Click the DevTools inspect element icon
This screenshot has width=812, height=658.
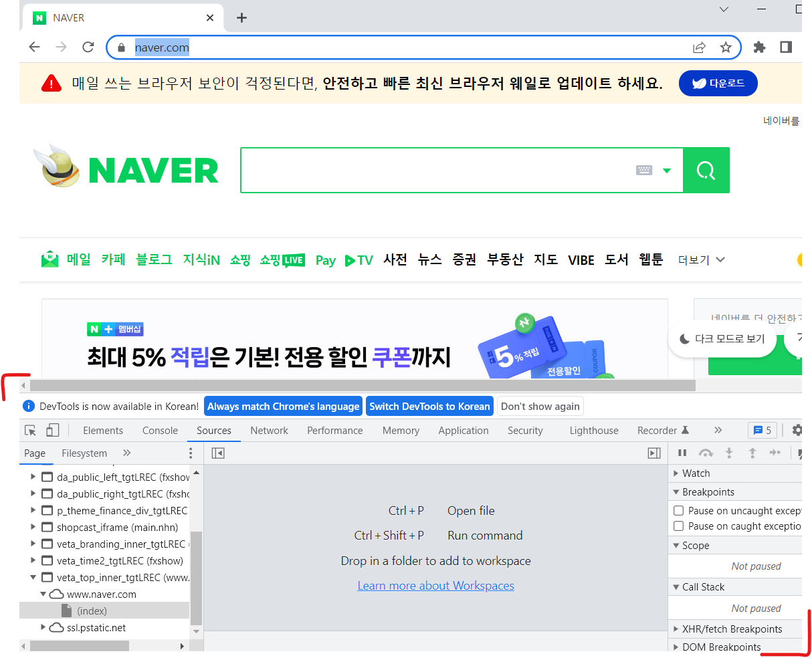point(30,431)
